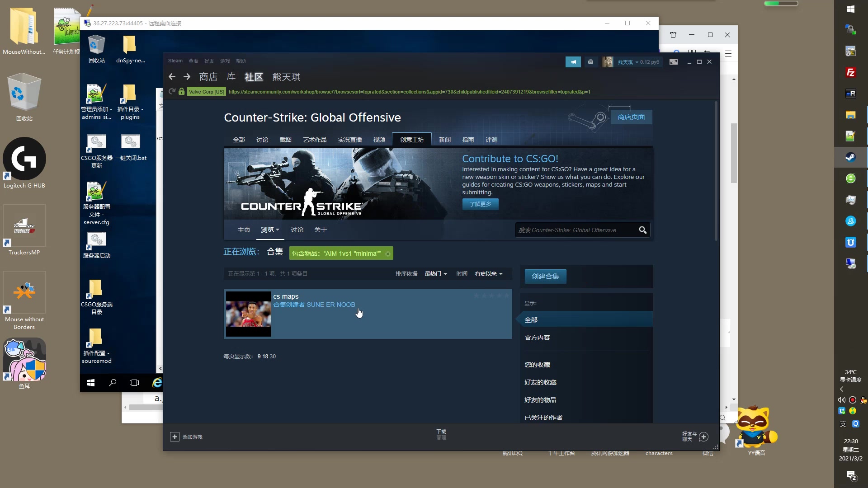Open the 好友 menu in Steam

[209, 61]
